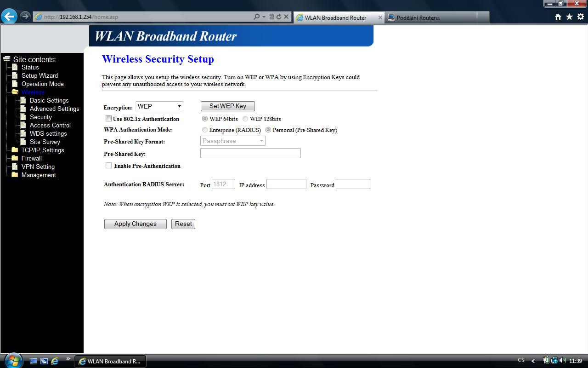Screen dimensions: 588x368
Task: Open the Setup Wizard link
Action: click(40, 75)
